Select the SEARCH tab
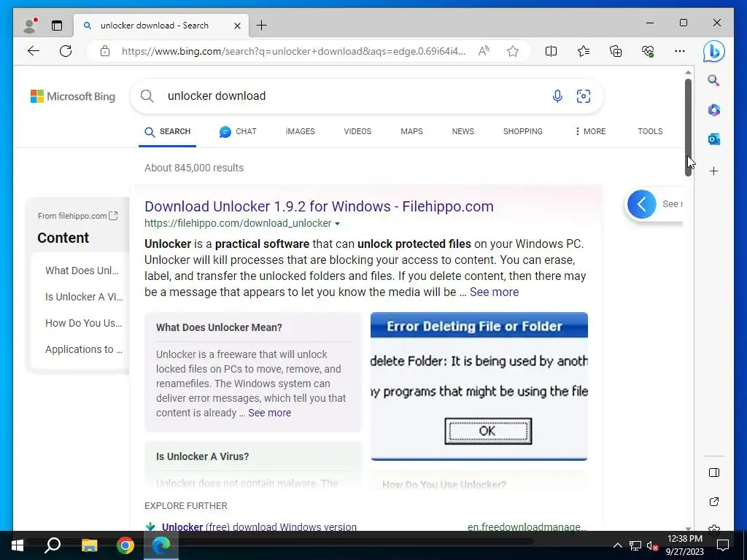 tap(167, 132)
